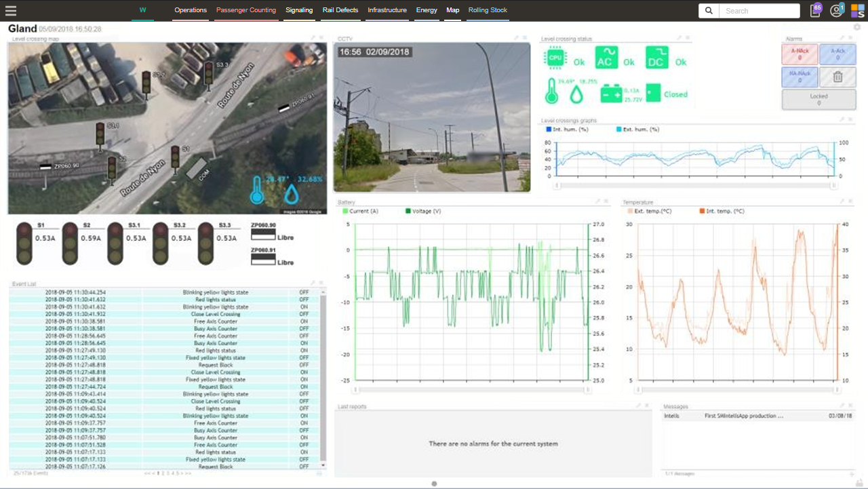Toggle the Ext. hum. (%) legend entry
This screenshot has width=868, height=489.
637,130
